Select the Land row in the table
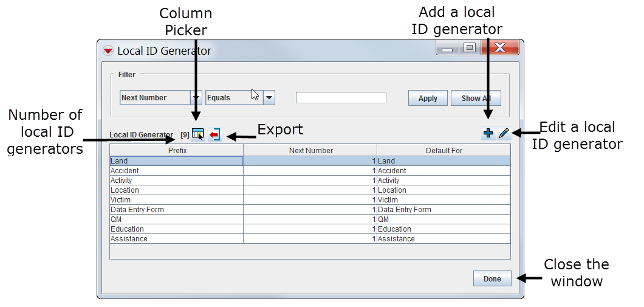The image size is (644, 307). [176, 161]
